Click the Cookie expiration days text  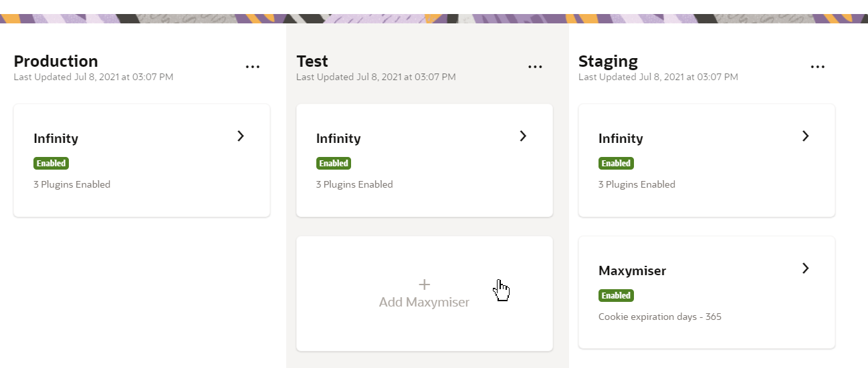point(660,317)
